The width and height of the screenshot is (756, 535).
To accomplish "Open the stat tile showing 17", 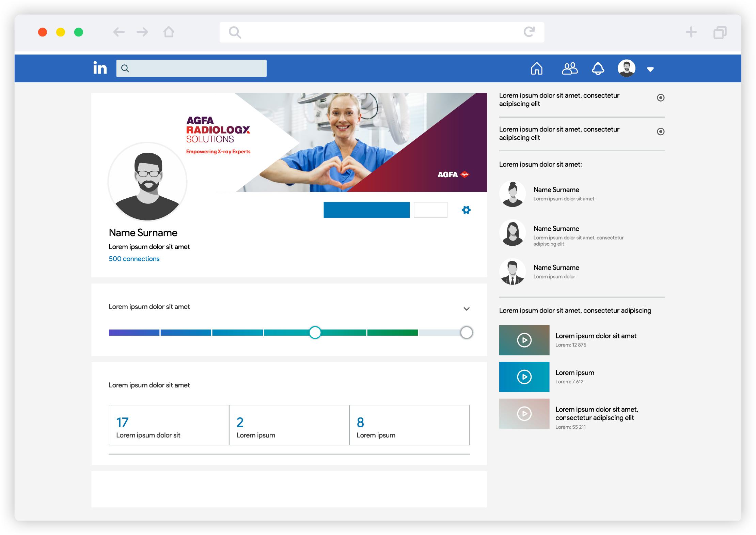I will [169, 425].
